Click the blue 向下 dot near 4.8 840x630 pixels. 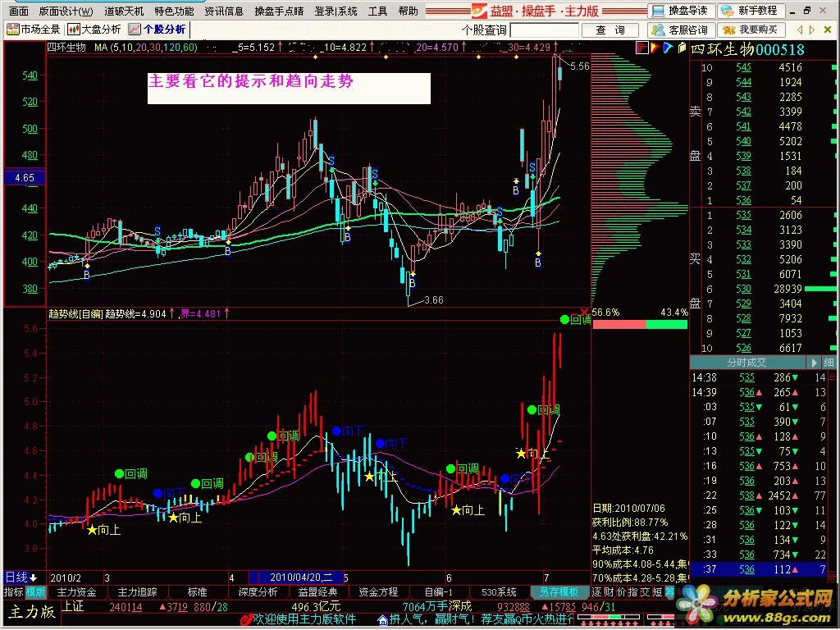tap(336, 431)
